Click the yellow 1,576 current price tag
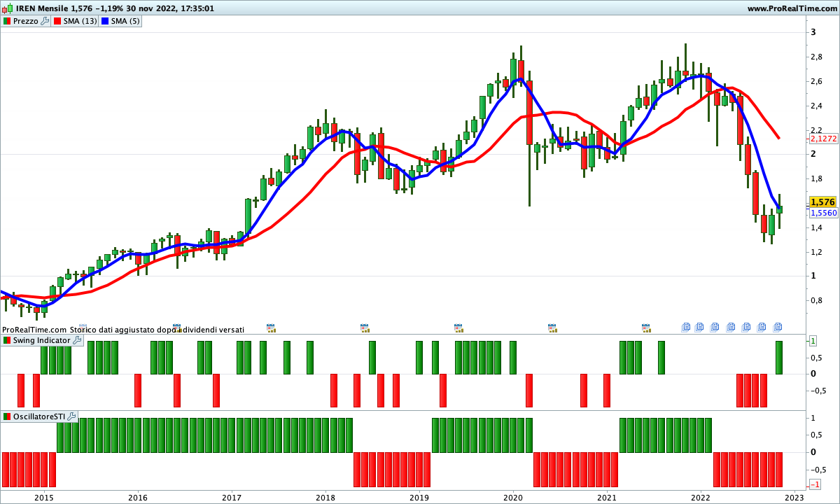The height and width of the screenshot is (504, 840). point(822,202)
